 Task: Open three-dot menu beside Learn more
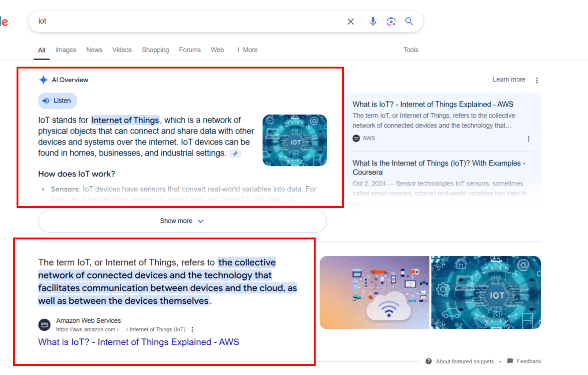point(537,80)
